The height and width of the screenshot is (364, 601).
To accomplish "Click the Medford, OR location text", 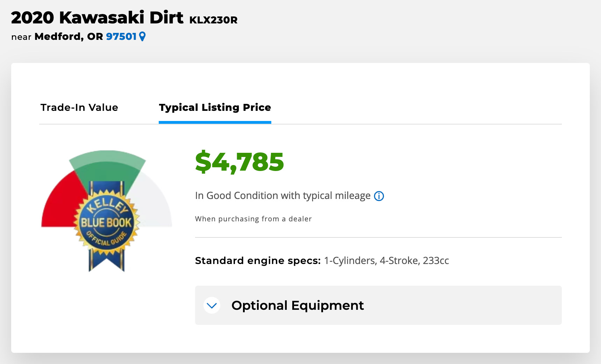I will click(69, 36).
